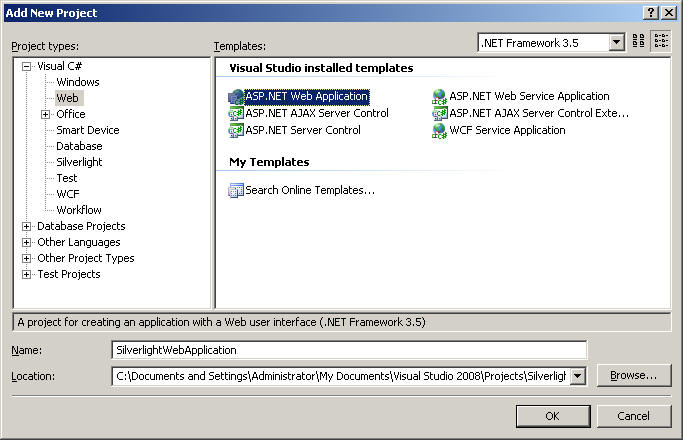Click the help question mark button
This screenshot has height=440, width=683.
click(x=650, y=13)
